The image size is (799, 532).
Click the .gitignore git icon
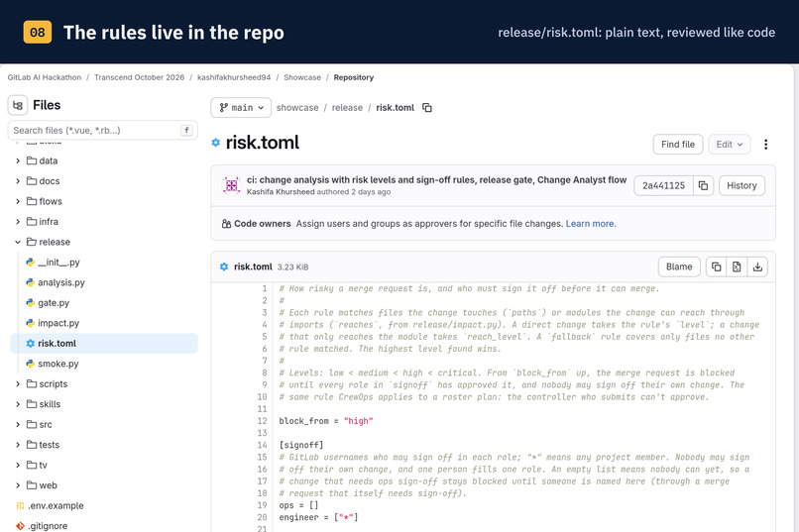coord(21,526)
